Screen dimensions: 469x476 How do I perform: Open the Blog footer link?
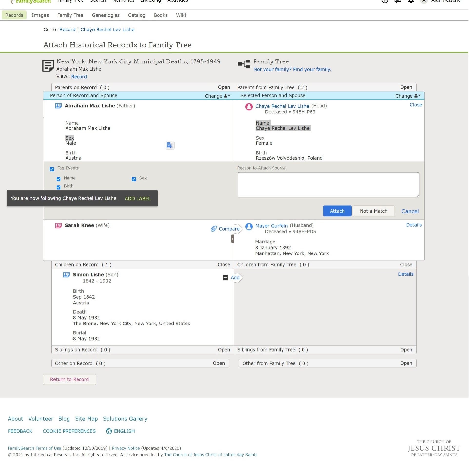tap(64, 419)
